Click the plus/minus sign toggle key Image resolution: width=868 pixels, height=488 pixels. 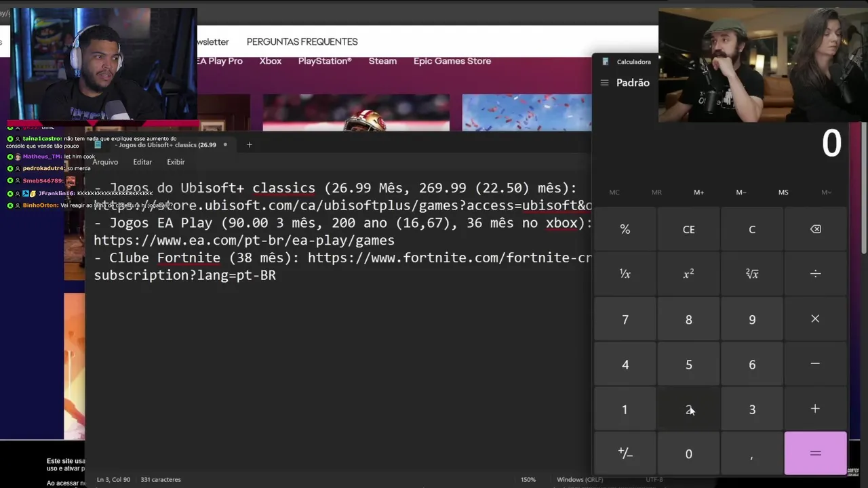tap(625, 453)
